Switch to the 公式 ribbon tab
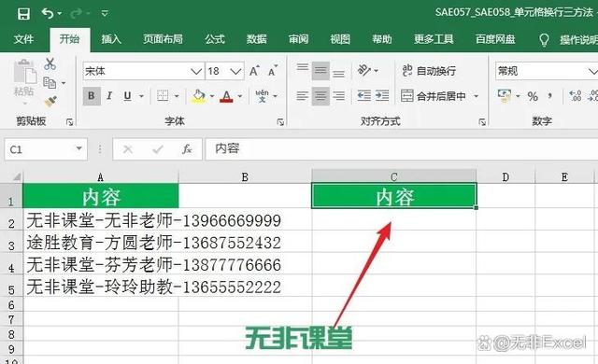This screenshot has height=364, width=598. point(215,39)
